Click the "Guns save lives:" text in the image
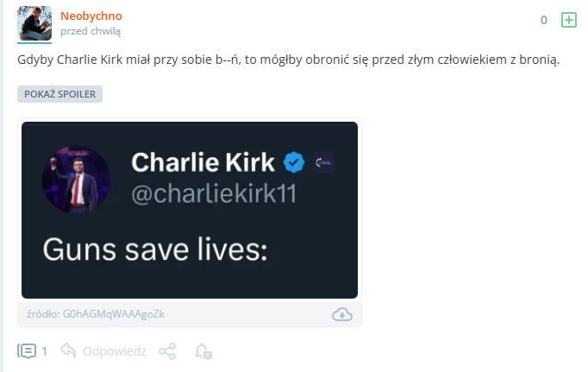This screenshot has height=372, width=588. click(x=155, y=250)
